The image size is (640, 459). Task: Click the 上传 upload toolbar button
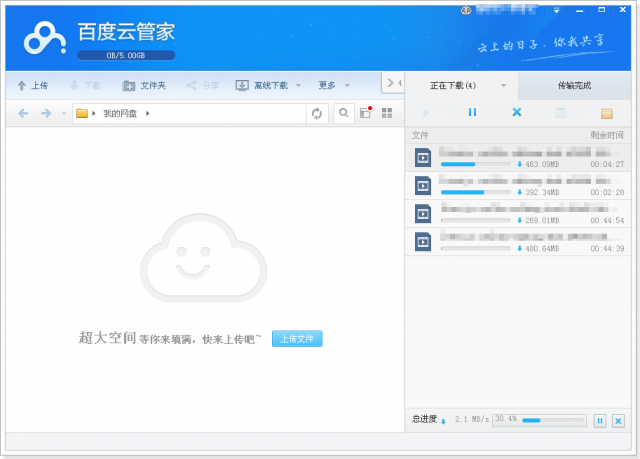33,85
